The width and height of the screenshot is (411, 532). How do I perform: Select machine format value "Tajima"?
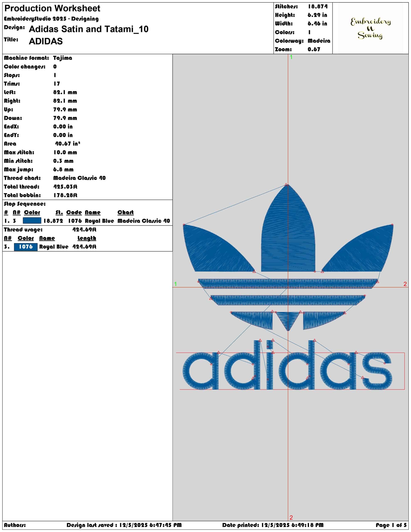tap(63, 58)
